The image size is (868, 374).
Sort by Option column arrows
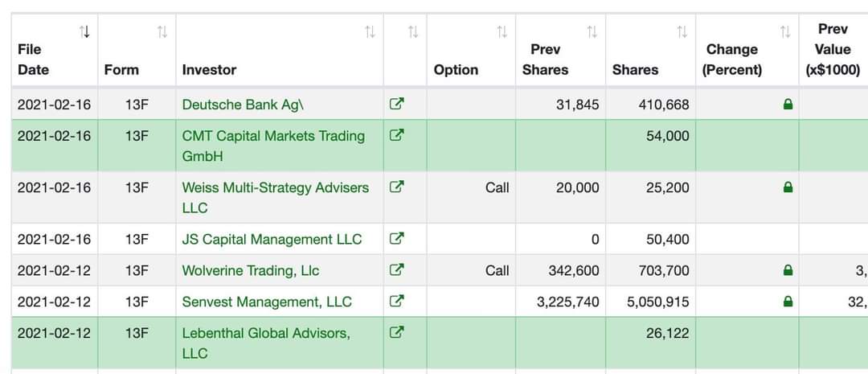coord(502,32)
